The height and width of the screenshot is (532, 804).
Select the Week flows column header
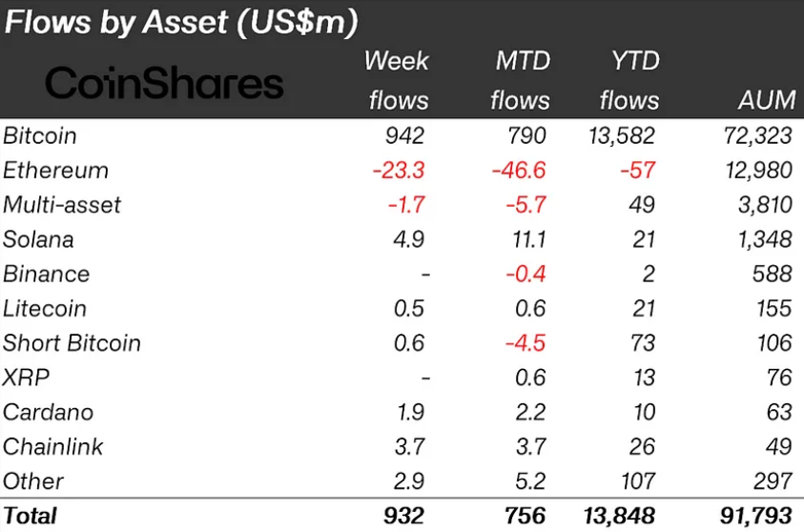point(398,80)
